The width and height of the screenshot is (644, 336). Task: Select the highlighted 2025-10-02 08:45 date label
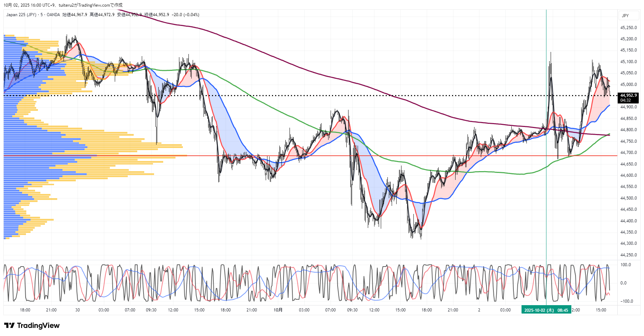546,310
